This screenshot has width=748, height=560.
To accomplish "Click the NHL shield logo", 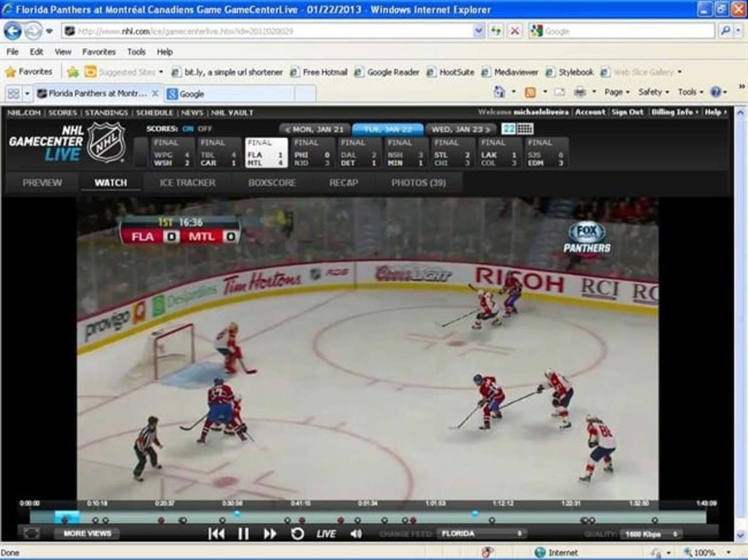I will pos(107,143).
